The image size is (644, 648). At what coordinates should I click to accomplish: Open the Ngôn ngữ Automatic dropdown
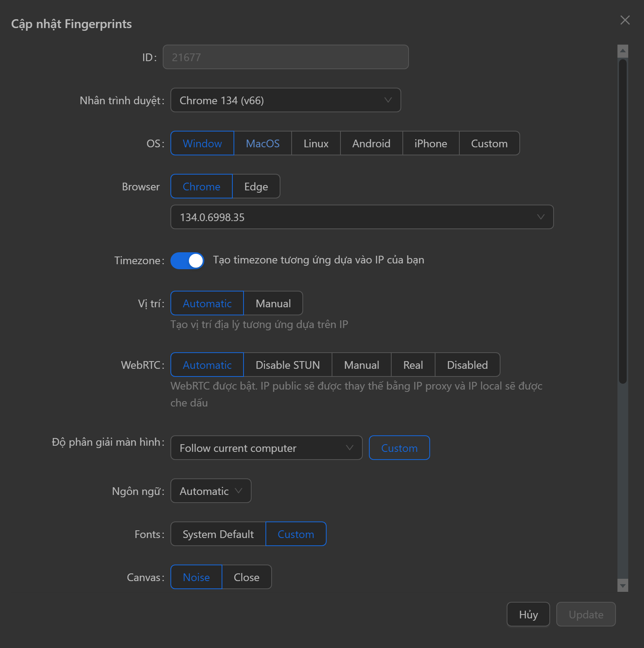[210, 491]
